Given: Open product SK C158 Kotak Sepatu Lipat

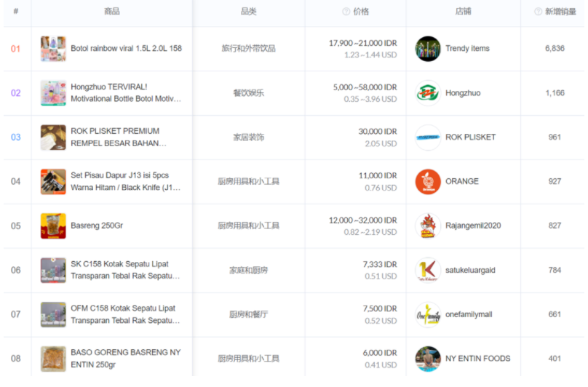Looking at the screenshot, I should click(x=125, y=270).
